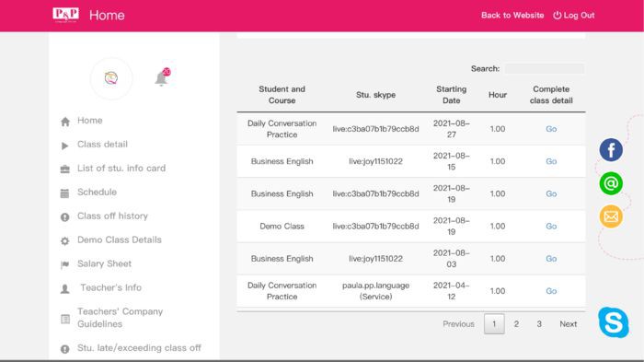Click "paula.pp.language (Service)" skype cell
Image resolution: width=644 pixels, height=362 pixels.
(x=375, y=291)
